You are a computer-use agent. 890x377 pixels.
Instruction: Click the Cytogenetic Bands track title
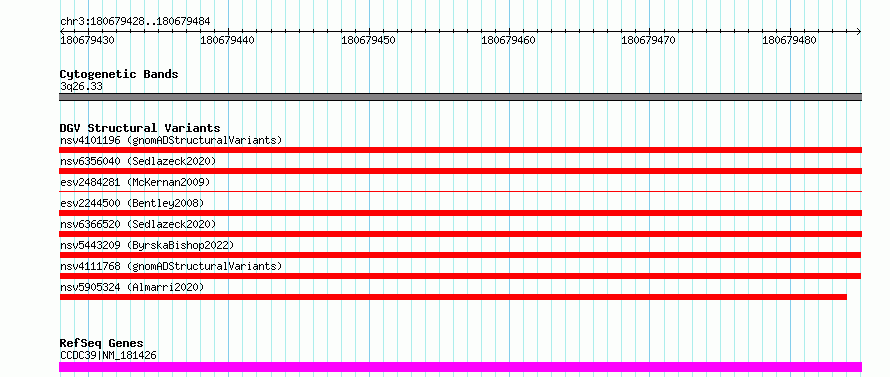[x=119, y=74]
